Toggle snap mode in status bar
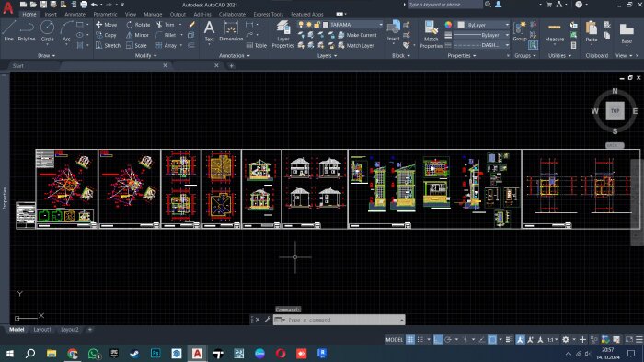644x362 pixels. click(x=420, y=339)
